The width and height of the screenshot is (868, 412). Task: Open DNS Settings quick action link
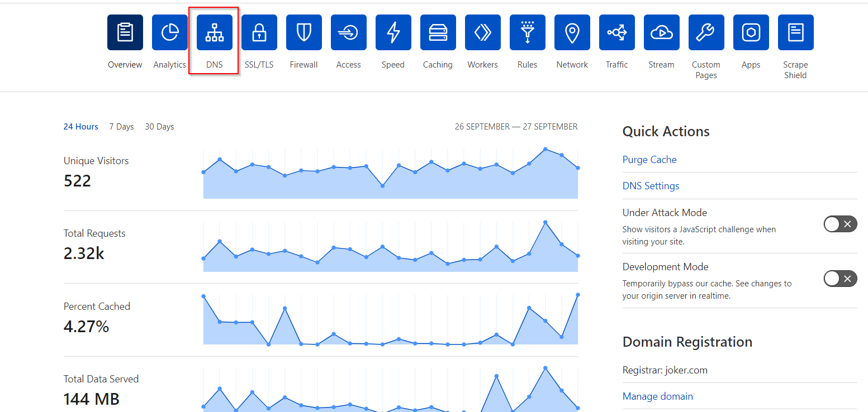[x=651, y=186]
